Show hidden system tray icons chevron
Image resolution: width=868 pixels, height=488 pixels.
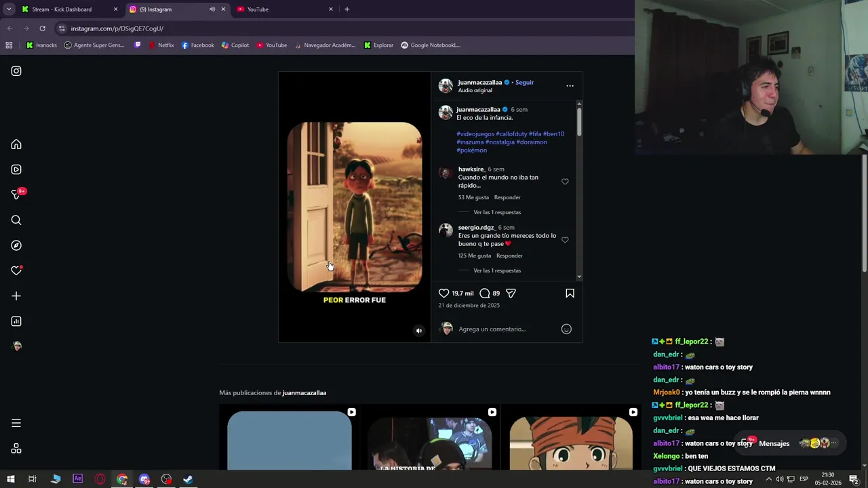[x=768, y=479]
